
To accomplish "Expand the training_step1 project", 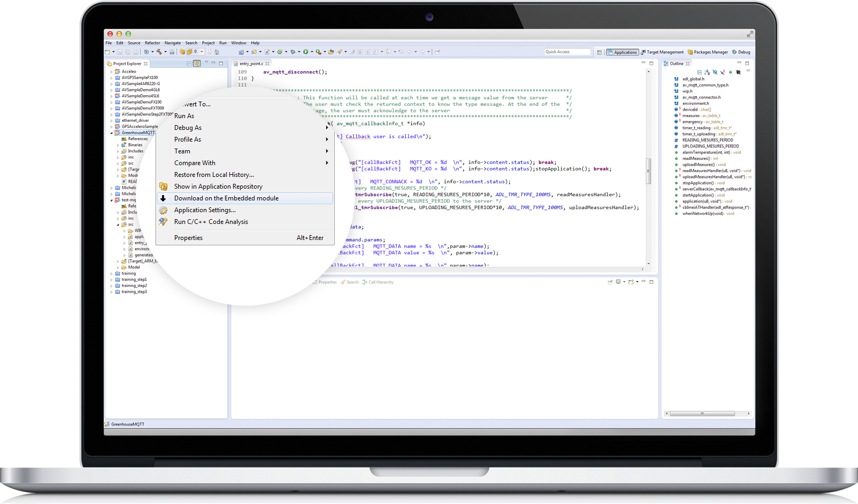I will point(112,280).
